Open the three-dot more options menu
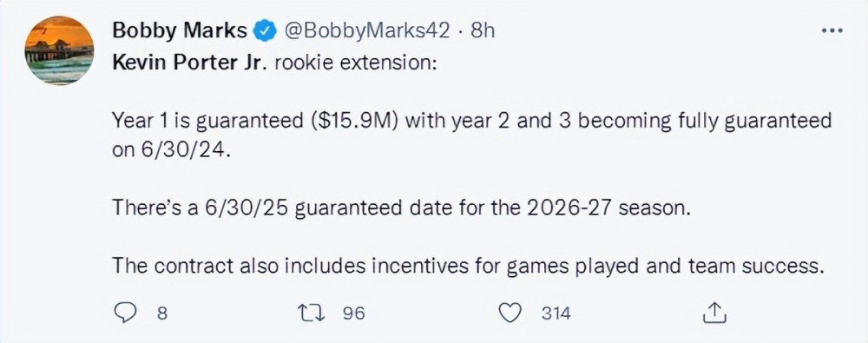The height and width of the screenshot is (343, 868). coord(831,31)
